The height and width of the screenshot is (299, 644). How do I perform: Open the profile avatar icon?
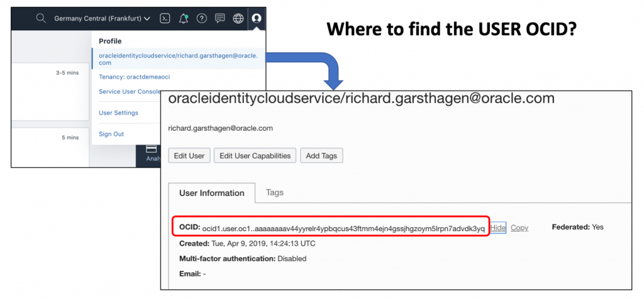coord(257,18)
